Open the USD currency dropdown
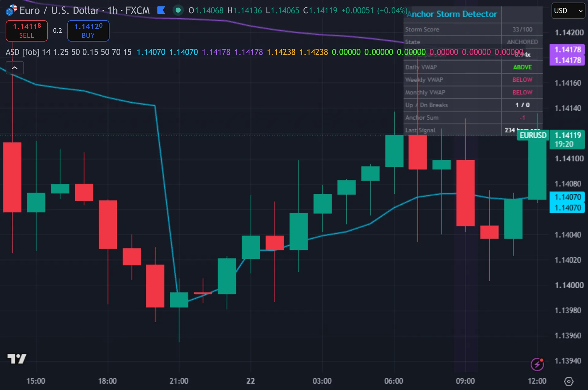 pyautogui.click(x=568, y=11)
